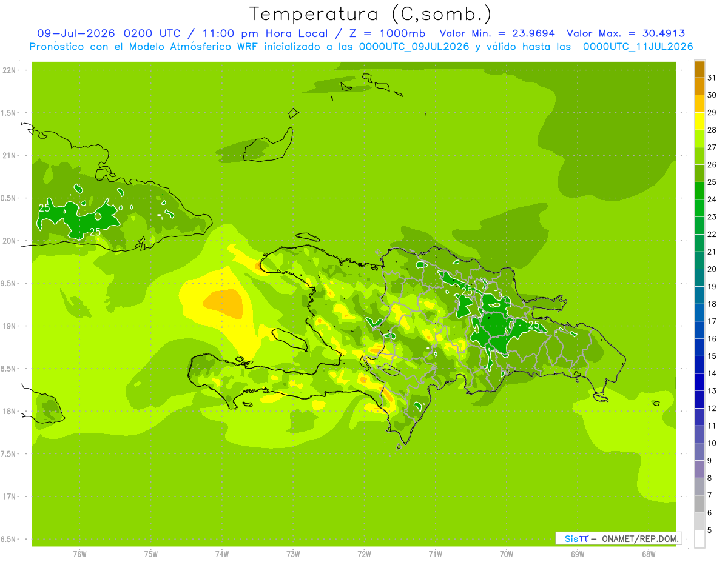Image resolution: width=728 pixels, height=562 pixels.
Task: Click the gold swatch between 29 and 30
Action: 699,104
